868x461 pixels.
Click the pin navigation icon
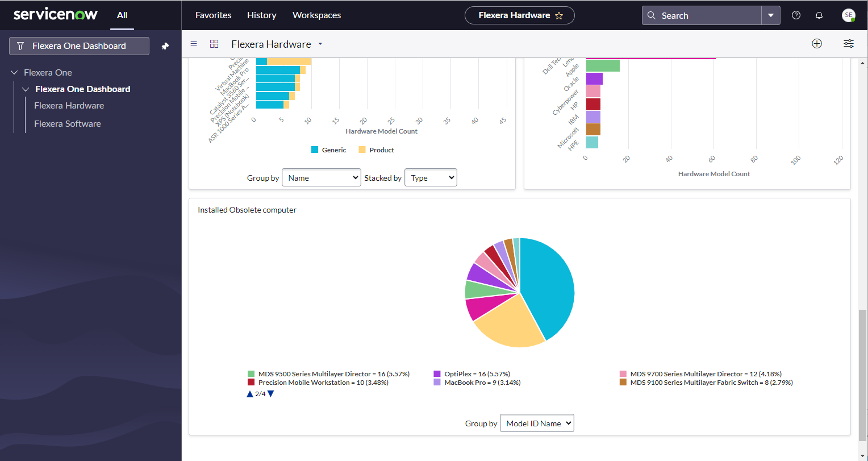[165, 46]
